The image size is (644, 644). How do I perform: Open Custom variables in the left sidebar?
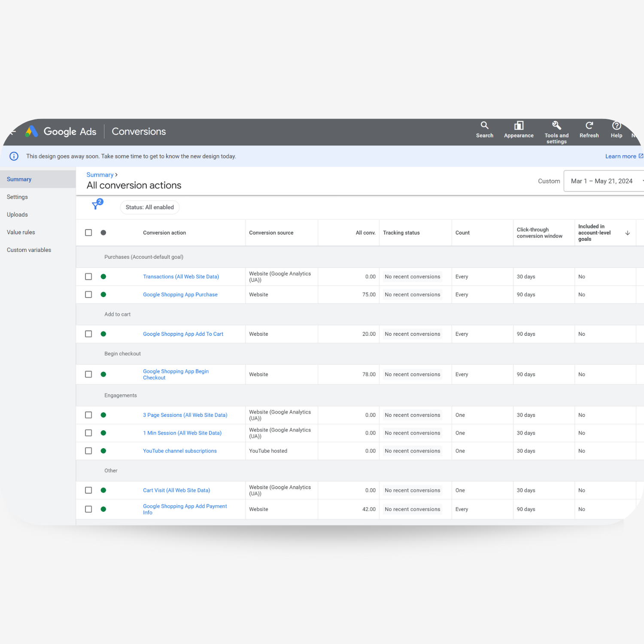point(38,250)
